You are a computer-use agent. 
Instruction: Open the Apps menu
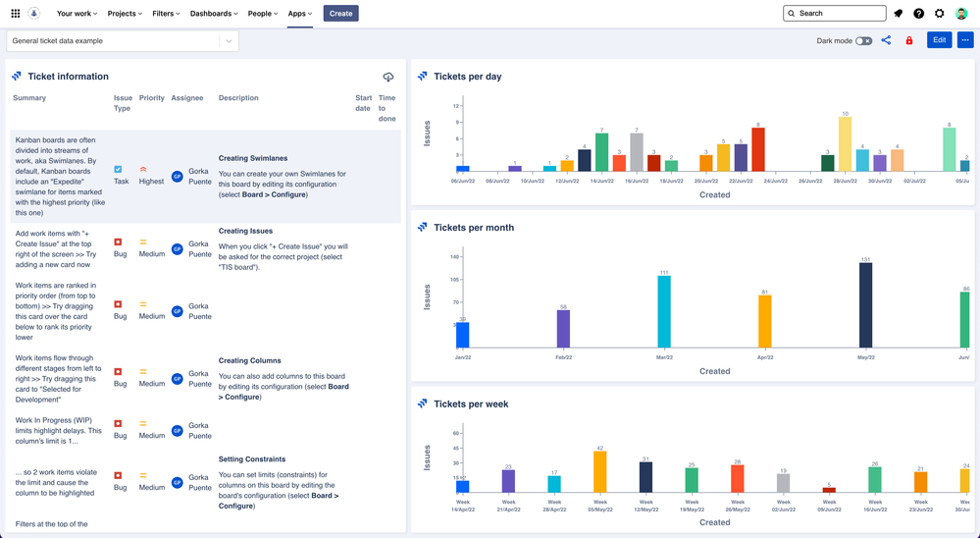(300, 13)
